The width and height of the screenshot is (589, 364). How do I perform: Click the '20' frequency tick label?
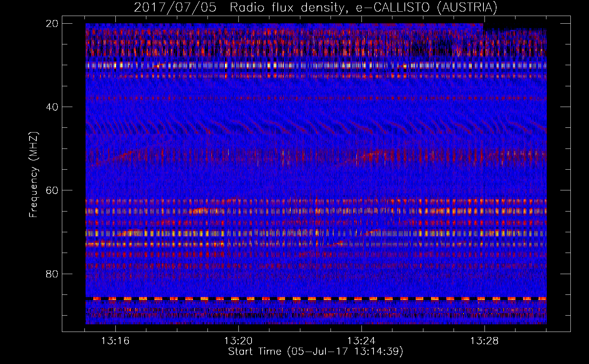click(52, 24)
